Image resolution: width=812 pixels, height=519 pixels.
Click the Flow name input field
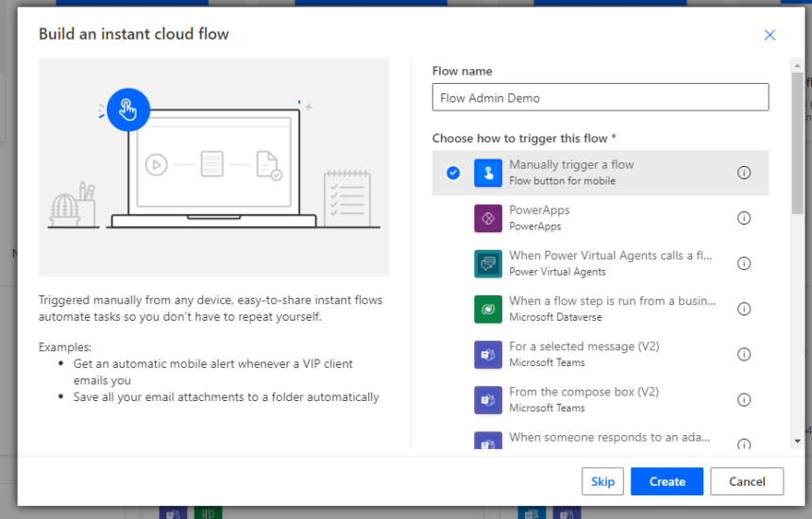pos(601,97)
